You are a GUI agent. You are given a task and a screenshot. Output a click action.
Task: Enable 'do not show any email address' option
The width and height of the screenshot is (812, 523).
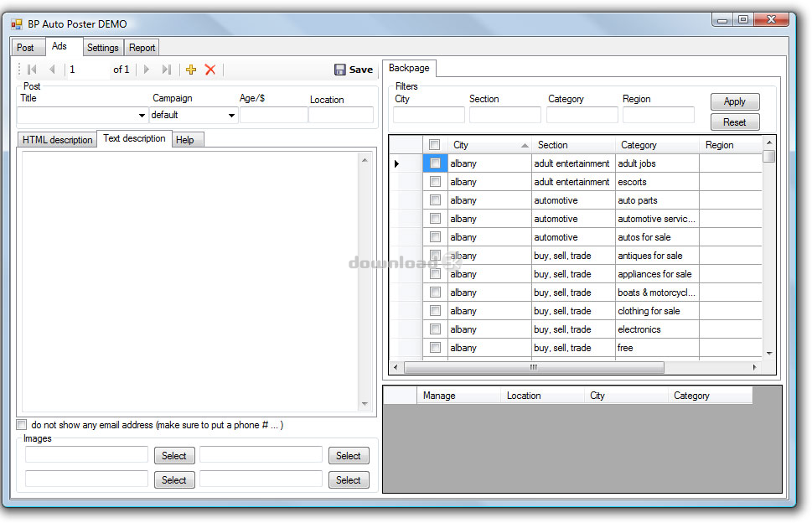point(22,425)
